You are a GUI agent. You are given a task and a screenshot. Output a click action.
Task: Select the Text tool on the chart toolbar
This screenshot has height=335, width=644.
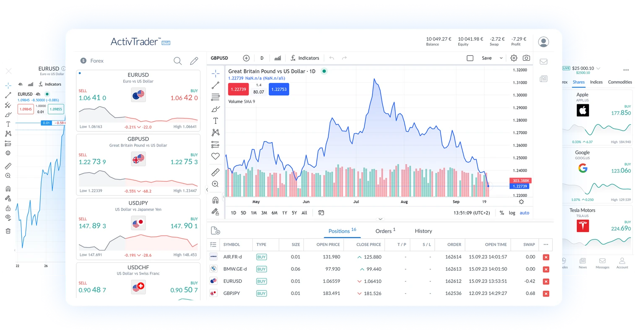point(215,121)
